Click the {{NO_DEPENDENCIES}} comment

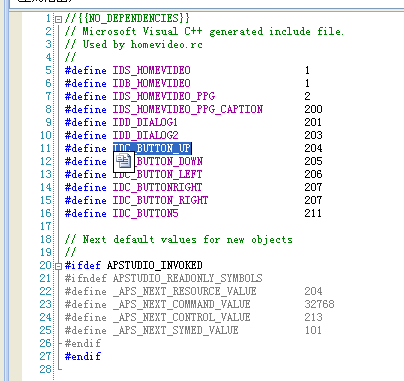[127, 18]
